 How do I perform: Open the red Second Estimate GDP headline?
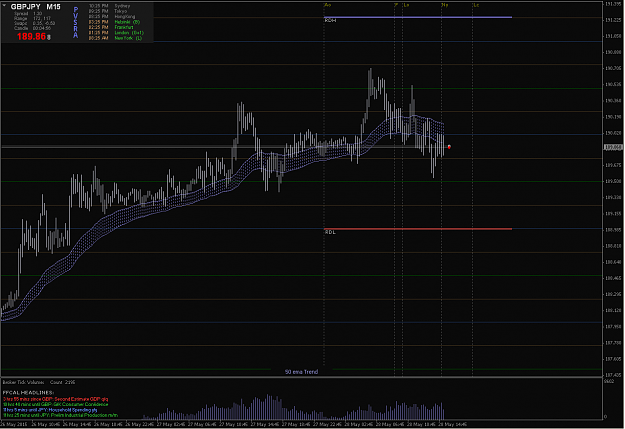[55, 399]
